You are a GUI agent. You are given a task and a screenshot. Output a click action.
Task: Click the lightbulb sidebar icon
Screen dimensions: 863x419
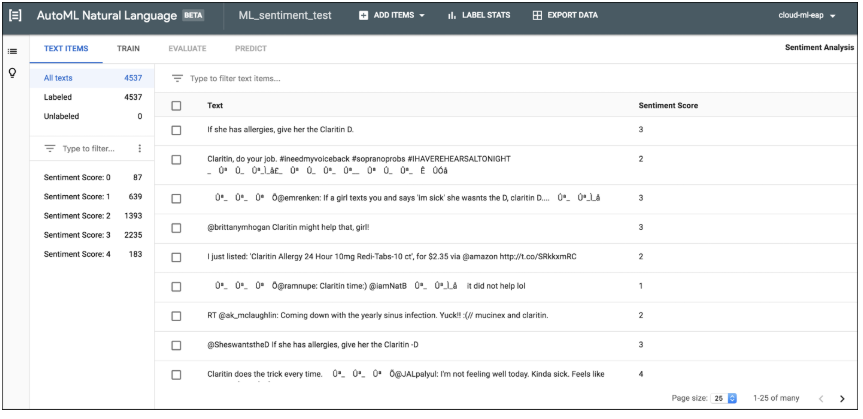pyautogui.click(x=12, y=73)
